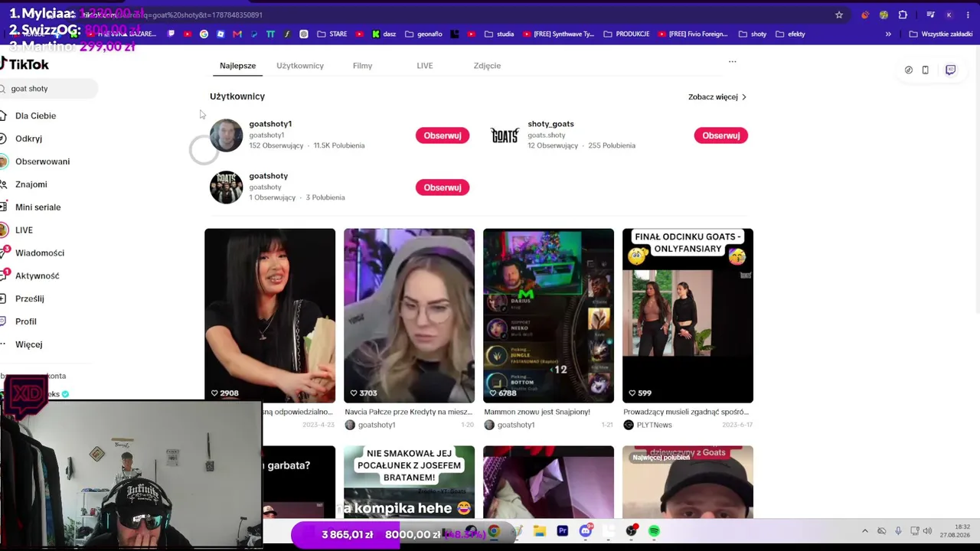The height and width of the screenshot is (551, 980).
Task: Go to Dla Ciebie feed
Action: (35, 116)
